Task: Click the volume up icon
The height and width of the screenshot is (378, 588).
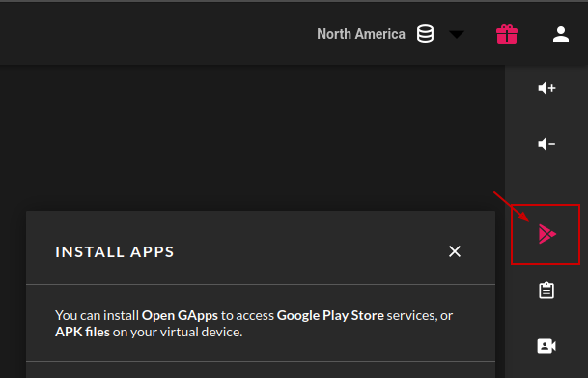Action: click(546, 88)
